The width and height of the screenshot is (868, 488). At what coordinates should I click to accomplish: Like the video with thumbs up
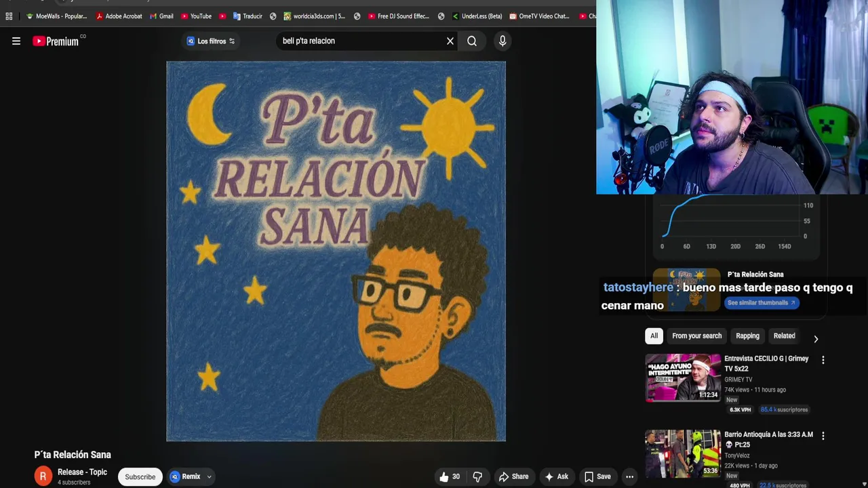point(450,476)
